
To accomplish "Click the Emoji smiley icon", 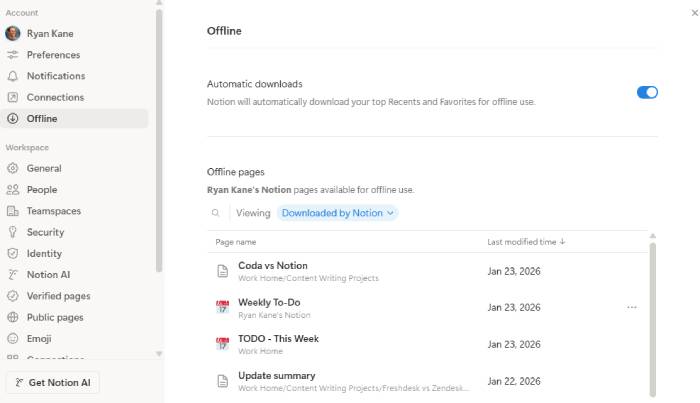I will pos(12,339).
